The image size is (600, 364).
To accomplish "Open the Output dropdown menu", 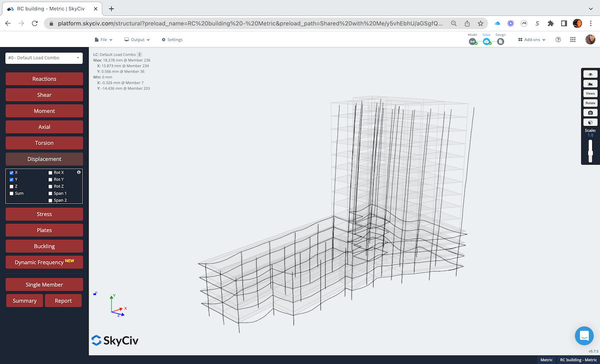I will 137,39.
